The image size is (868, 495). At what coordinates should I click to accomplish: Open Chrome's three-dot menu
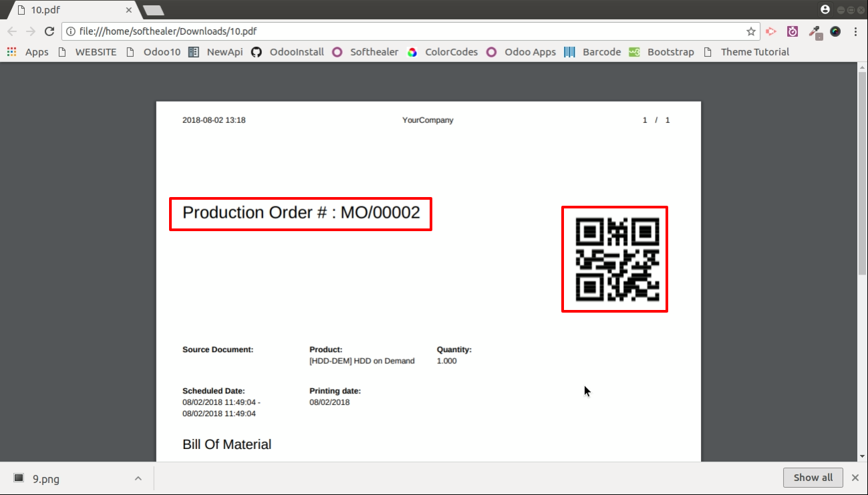click(856, 31)
